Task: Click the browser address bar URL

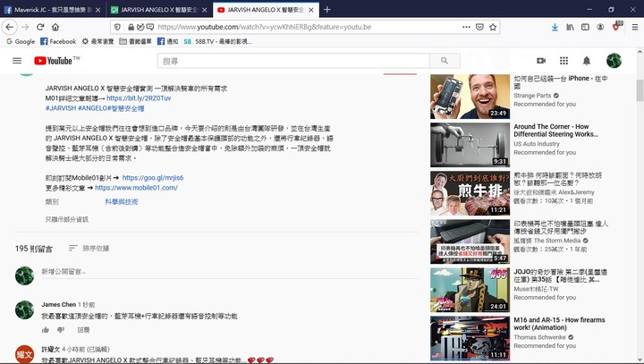Action: (265, 27)
